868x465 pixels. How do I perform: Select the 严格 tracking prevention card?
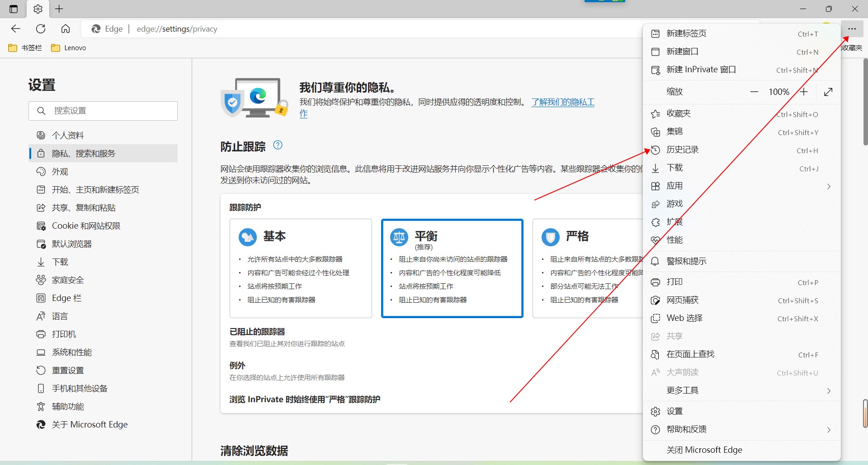tap(588, 268)
